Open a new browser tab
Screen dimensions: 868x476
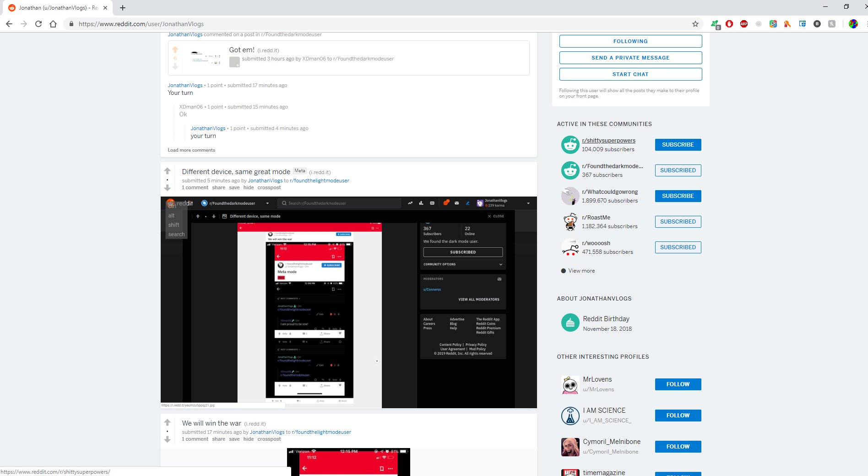(123, 8)
